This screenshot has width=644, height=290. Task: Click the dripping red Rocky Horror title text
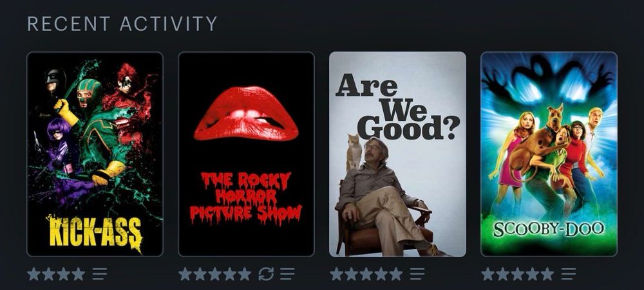click(x=245, y=198)
